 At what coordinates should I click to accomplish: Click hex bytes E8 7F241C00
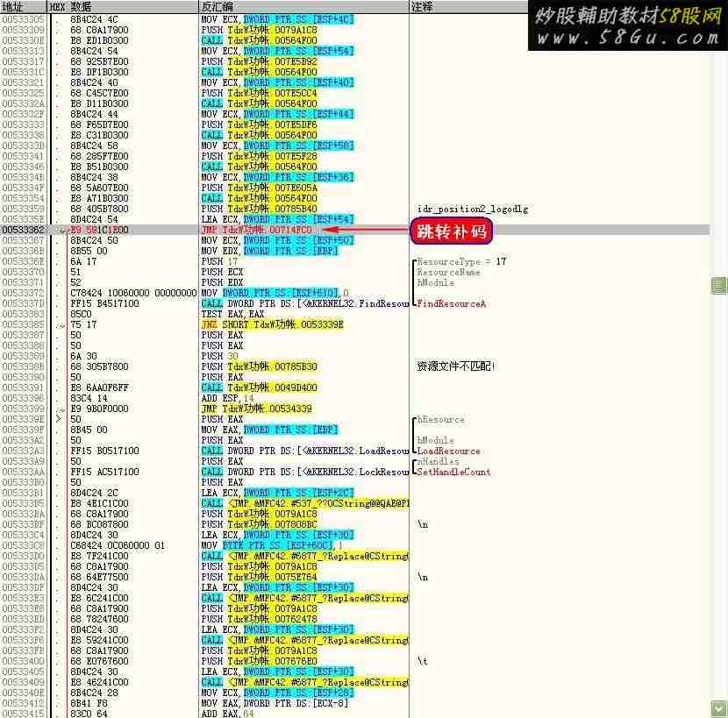[99, 556]
